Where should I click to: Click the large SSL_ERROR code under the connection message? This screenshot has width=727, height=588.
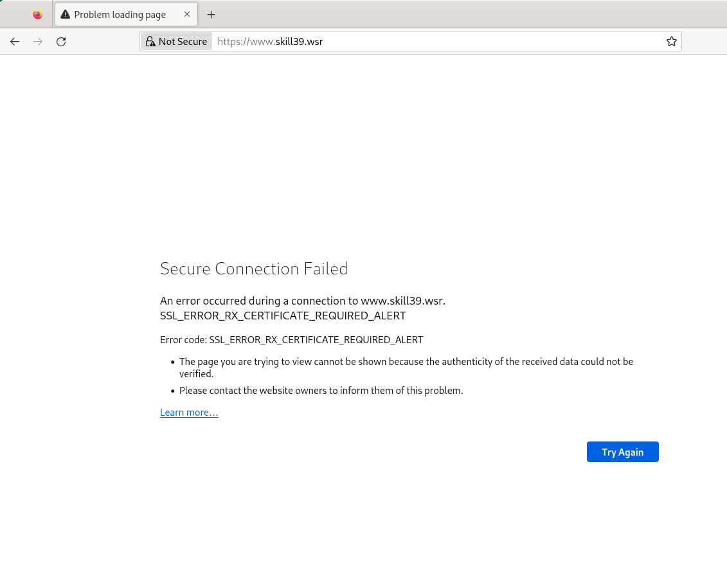(x=283, y=316)
